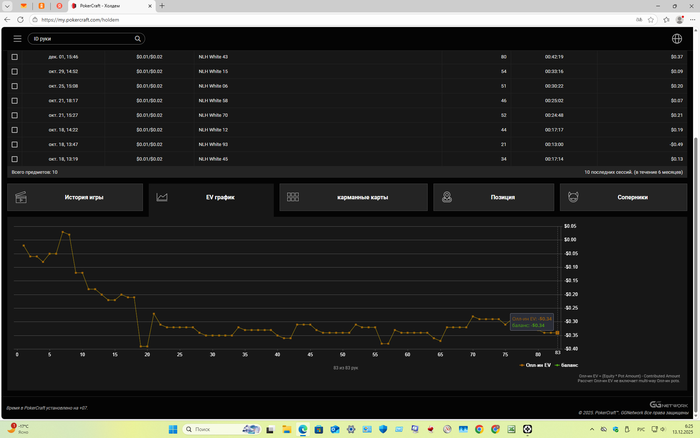
Task: Switch to Соперники tab
Action: pyautogui.click(x=624, y=197)
